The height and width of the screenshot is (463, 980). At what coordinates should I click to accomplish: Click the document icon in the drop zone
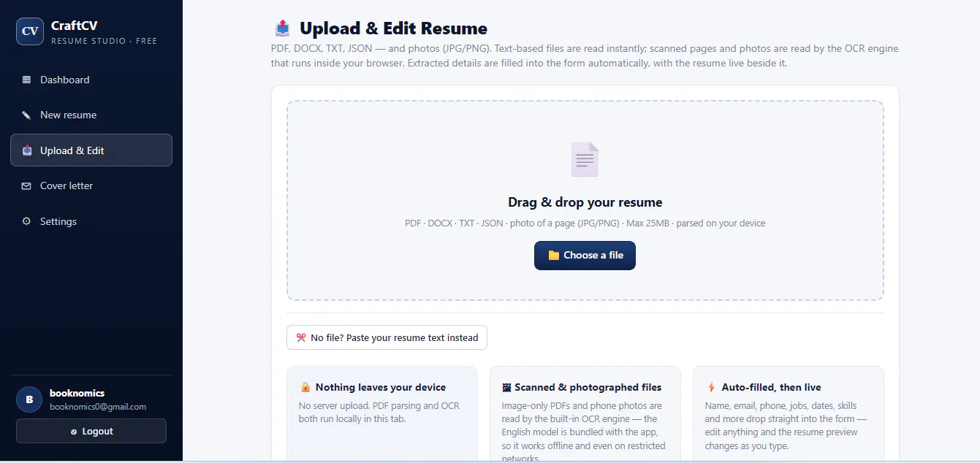pos(585,159)
